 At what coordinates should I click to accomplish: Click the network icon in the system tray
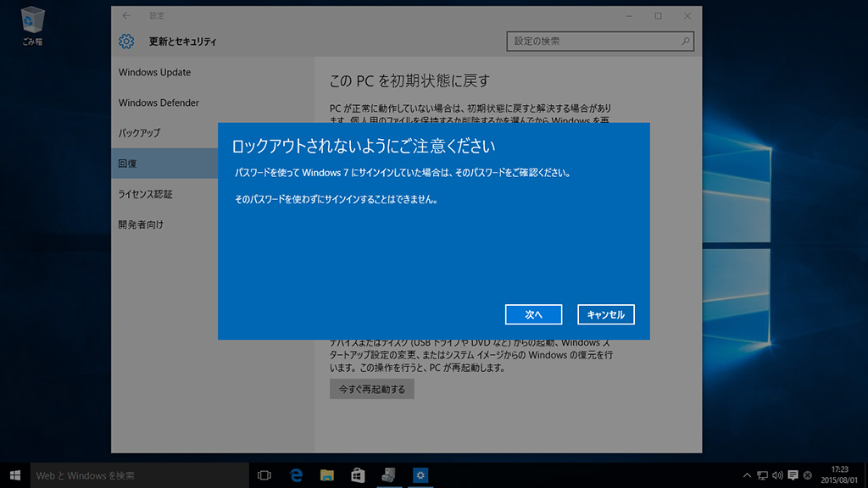(x=762, y=475)
